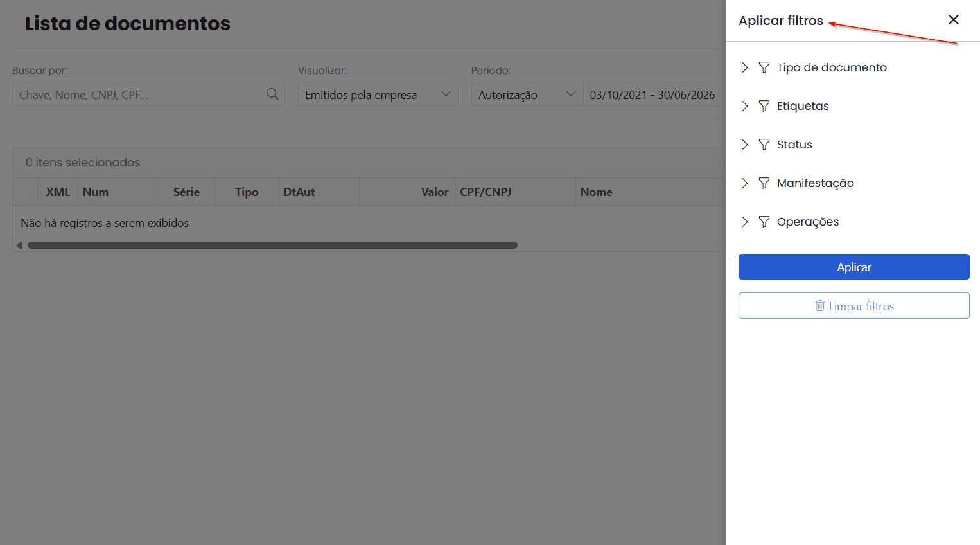
Task: Click funnel icon beside Tipo de documento
Action: pos(764,67)
